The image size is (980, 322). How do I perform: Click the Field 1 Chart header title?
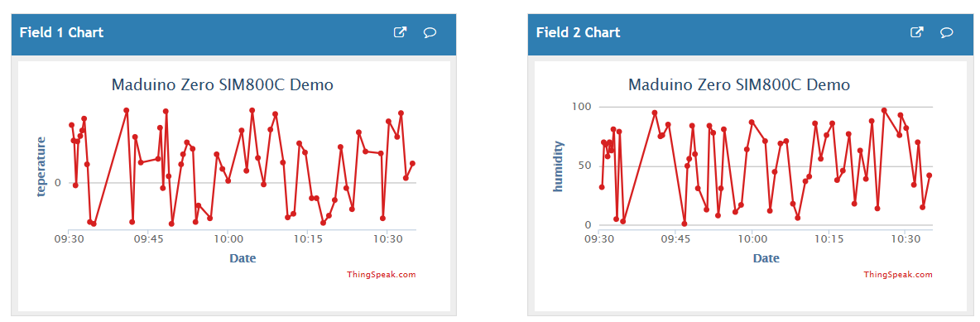tap(62, 32)
